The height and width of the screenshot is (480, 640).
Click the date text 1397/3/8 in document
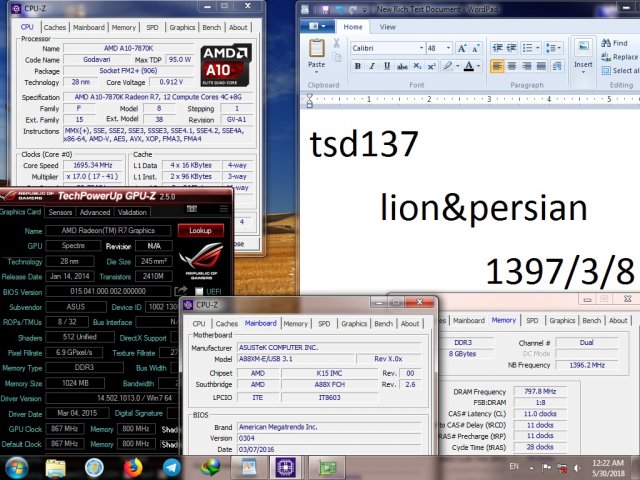click(x=560, y=272)
